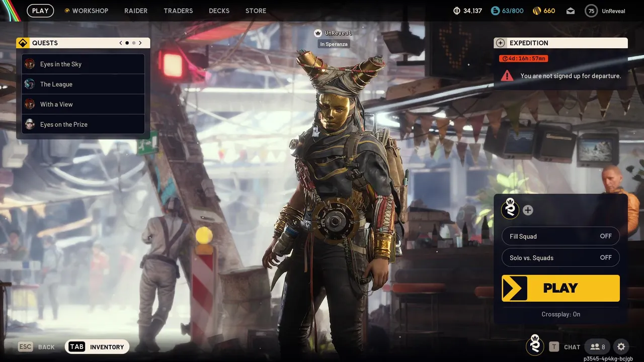
Task: Click the UnReveal nameplate above character
Action: pyautogui.click(x=338, y=33)
